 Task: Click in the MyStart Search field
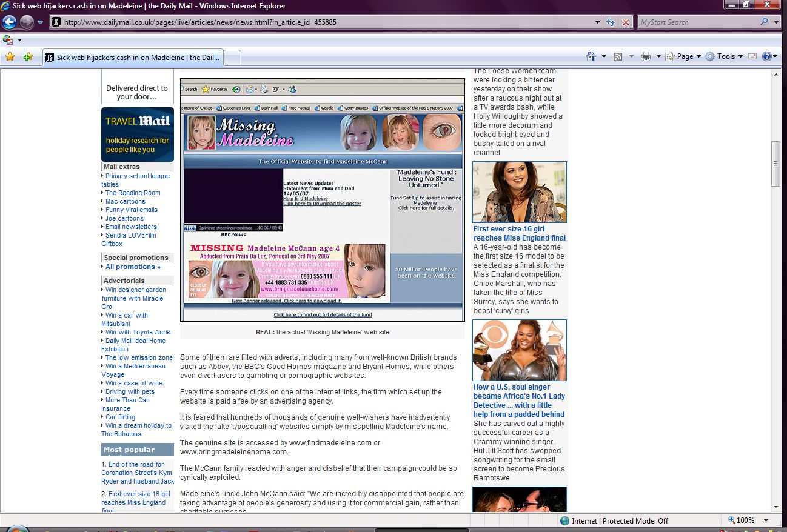(x=697, y=22)
